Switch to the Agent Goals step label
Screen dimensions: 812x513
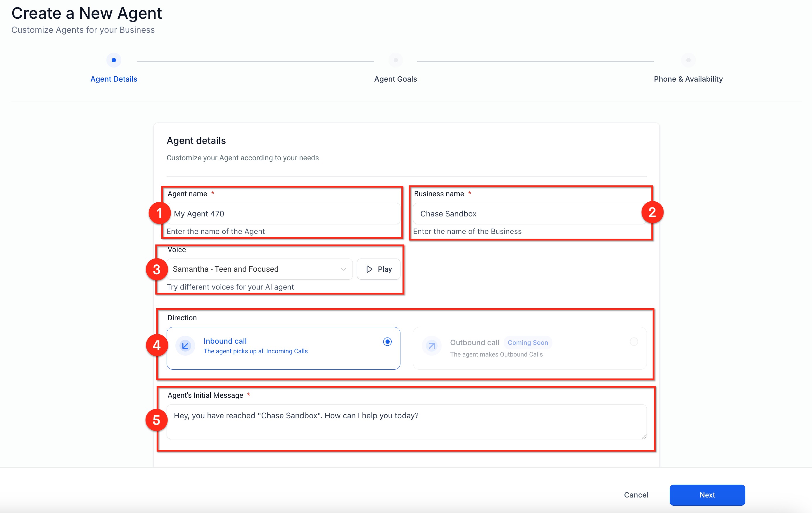[x=395, y=79]
